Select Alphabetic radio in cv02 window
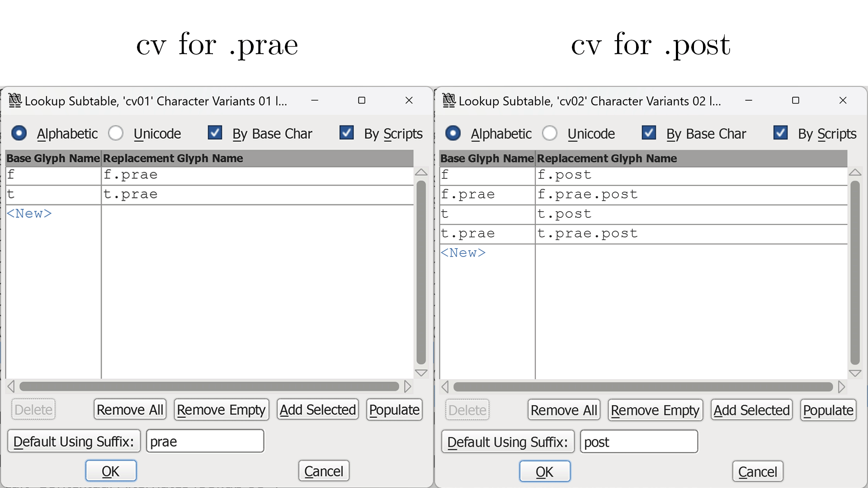This screenshot has width=868, height=488. point(453,133)
